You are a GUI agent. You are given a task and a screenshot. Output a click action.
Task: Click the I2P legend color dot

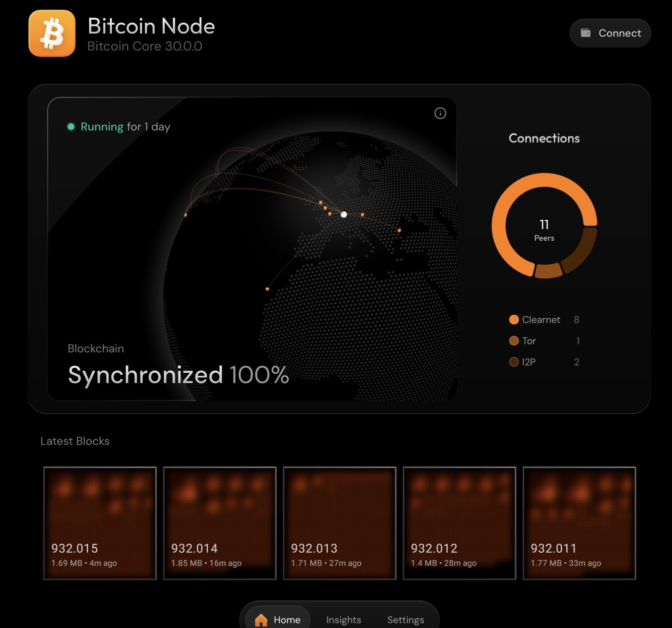[514, 362]
